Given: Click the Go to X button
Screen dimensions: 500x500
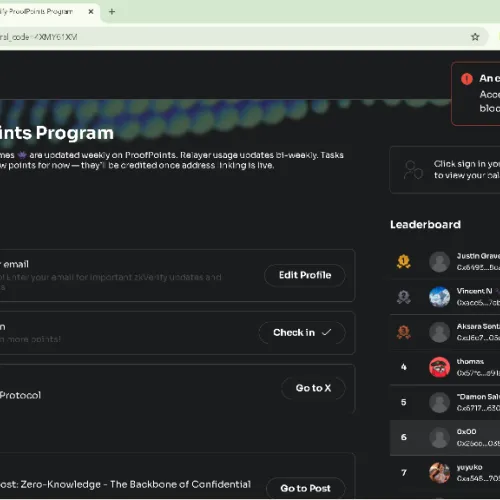Looking at the screenshot, I should [x=313, y=388].
